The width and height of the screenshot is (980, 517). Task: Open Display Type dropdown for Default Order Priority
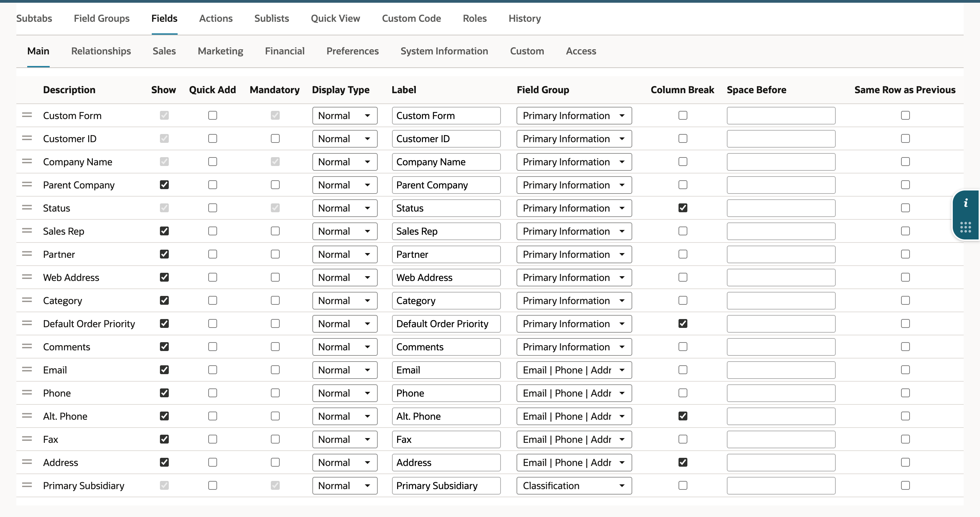(x=345, y=323)
